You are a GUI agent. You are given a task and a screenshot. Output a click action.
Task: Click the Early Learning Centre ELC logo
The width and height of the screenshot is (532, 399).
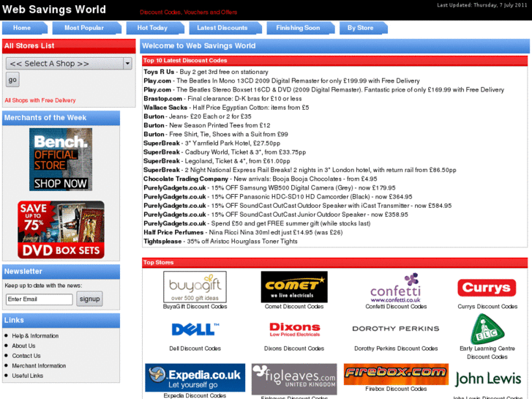[x=487, y=329]
